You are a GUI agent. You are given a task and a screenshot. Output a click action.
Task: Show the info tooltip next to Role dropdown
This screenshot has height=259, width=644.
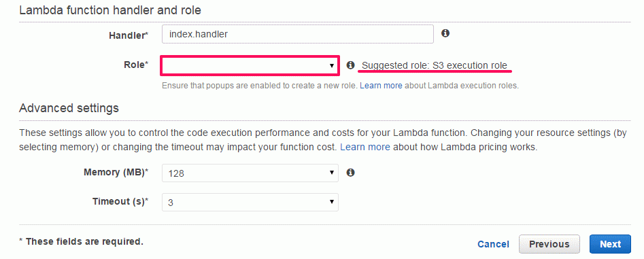pos(350,65)
